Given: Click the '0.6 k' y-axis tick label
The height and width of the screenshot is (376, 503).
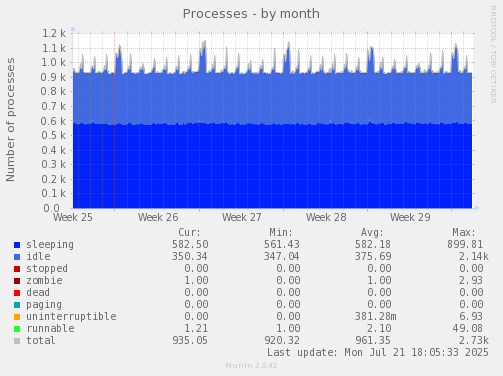Looking at the screenshot, I should click(53, 121).
